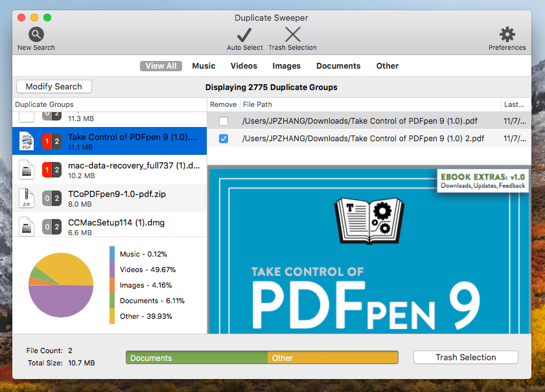Image resolution: width=545 pixels, height=392 pixels.
Task: Check the Remove box for PDFpen 9 (1.0).pdf
Action: (224, 121)
